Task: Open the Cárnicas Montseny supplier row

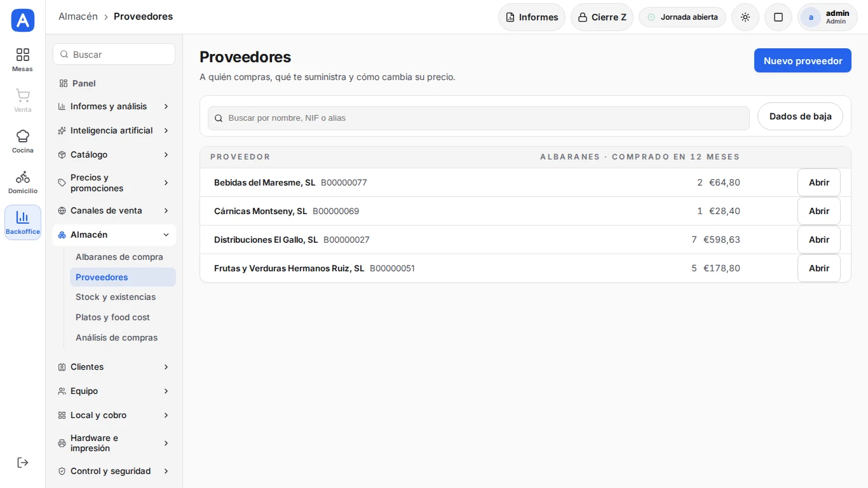Action: point(526,211)
